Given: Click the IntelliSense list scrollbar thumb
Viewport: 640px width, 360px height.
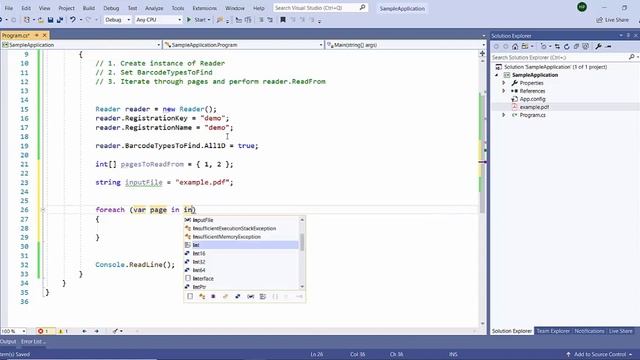Looking at the screenshot, I should click(x=302, y=242).
